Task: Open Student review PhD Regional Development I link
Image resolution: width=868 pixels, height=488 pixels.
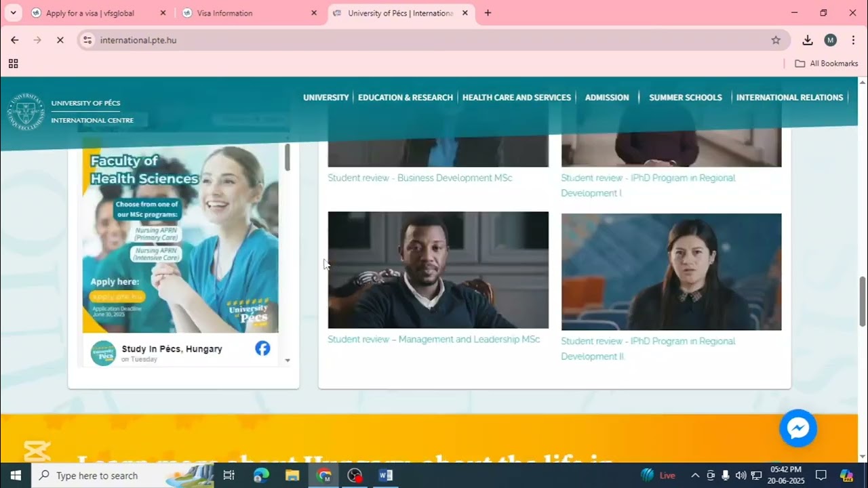Action: click(x=648, y=186)
